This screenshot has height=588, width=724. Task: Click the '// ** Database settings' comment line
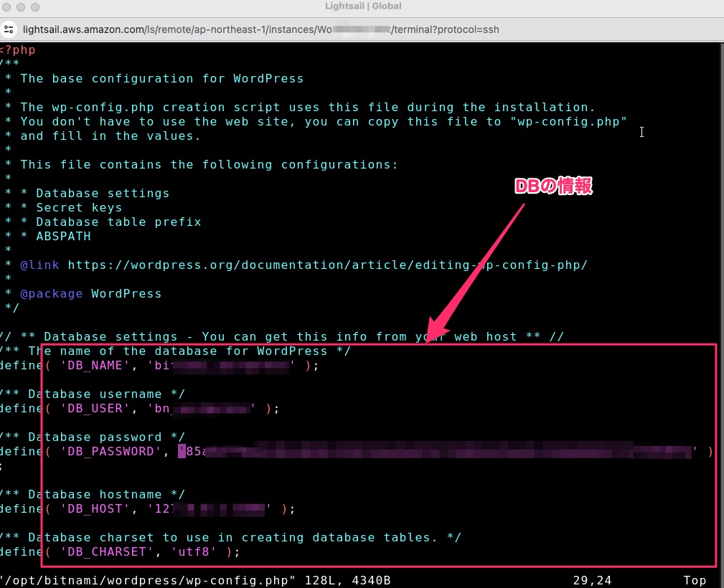click(x=282, y=336)
